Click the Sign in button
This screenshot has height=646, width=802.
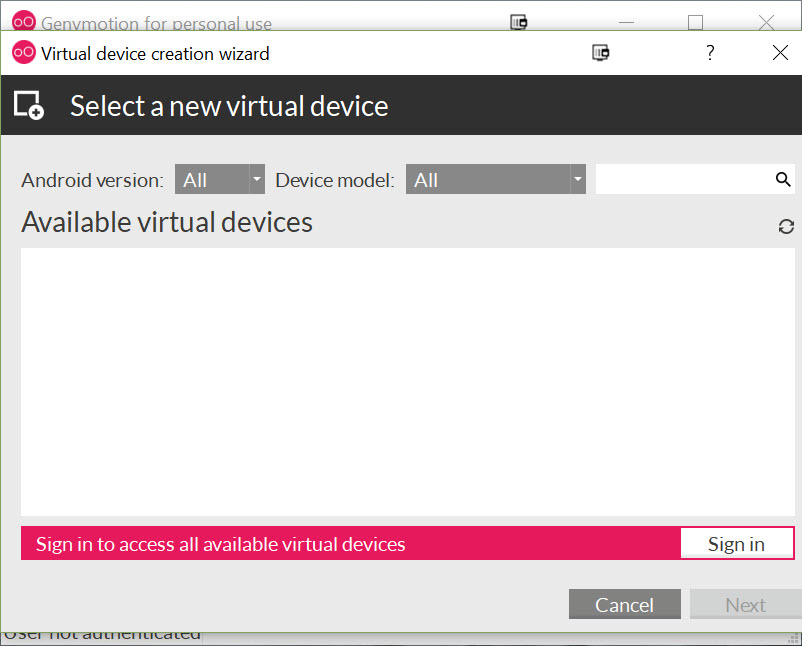click(x=737, y=544)
